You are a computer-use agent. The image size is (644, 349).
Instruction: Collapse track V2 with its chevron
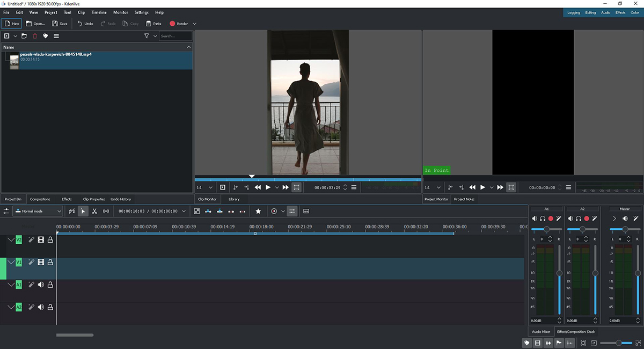tap(11, 240)
